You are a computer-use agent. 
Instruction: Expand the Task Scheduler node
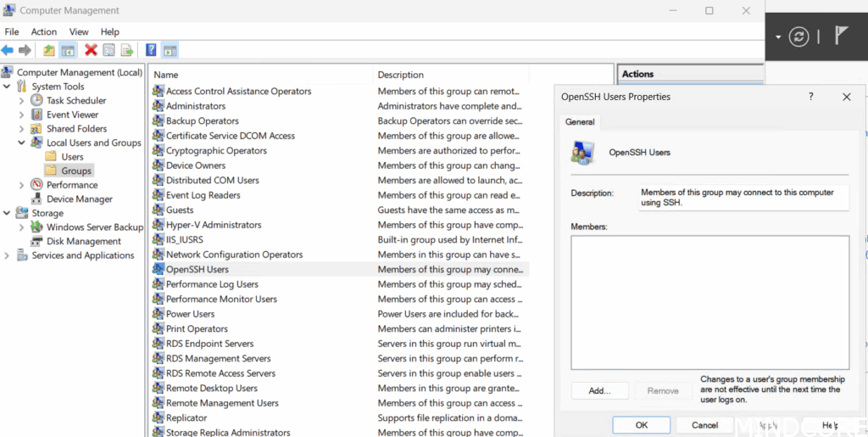tap(21, 100)
